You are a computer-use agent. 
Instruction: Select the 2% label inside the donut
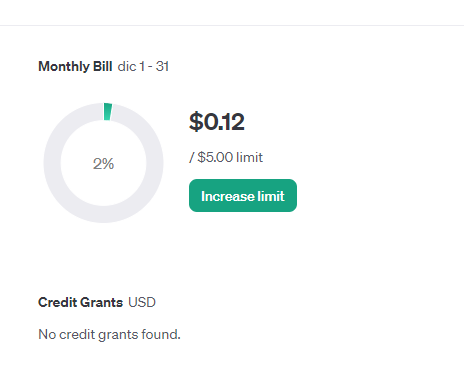click(x=103, y=164)
